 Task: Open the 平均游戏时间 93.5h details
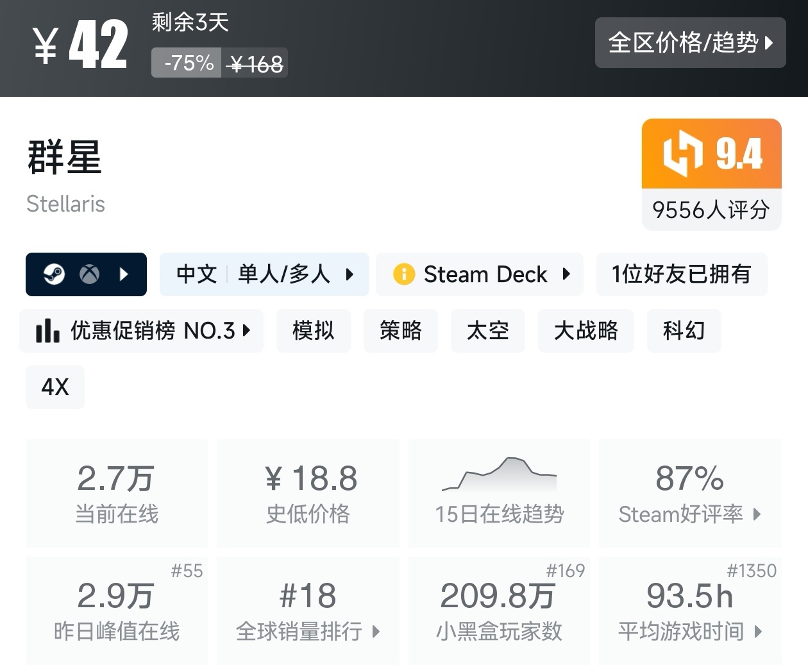[x=690, y=610]
